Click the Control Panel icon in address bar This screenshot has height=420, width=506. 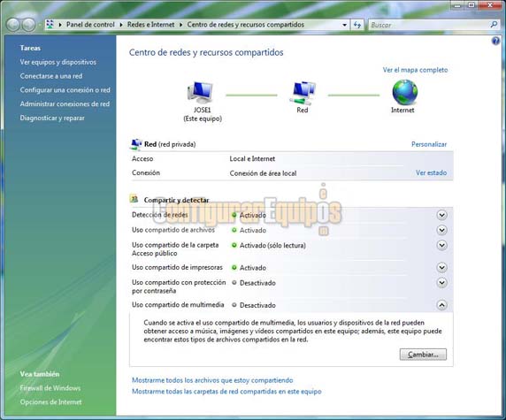tap(50, 25)
